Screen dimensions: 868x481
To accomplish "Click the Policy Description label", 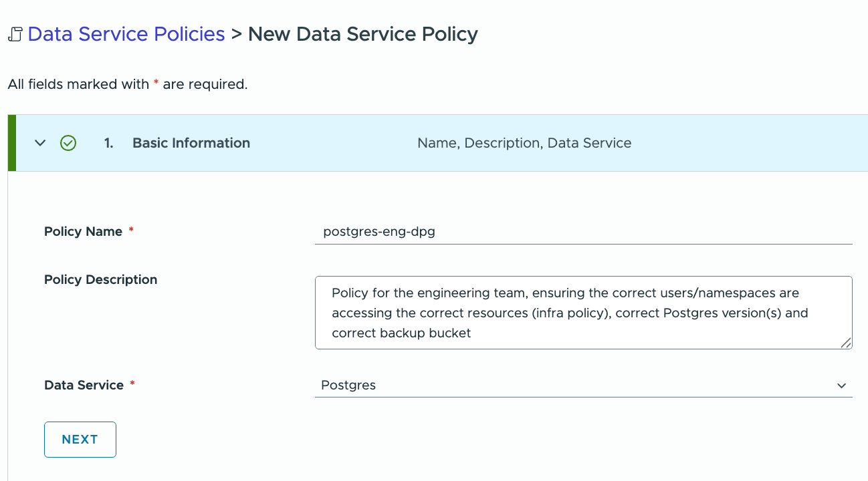I will click(100, 280).
